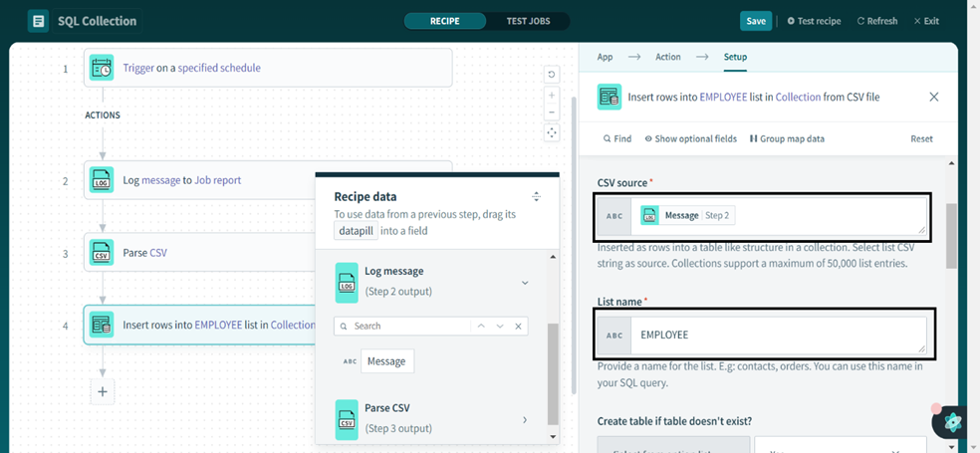980x453 pixels.
Task: Click fit-to-screen canvas icon
Action: point(552,132)
